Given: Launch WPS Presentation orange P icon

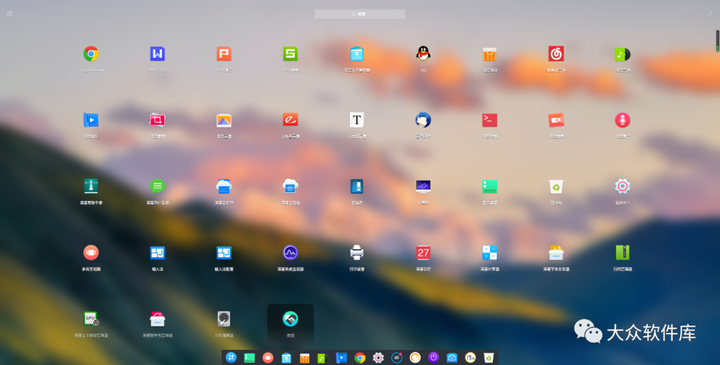Looking at the screenshot, I should pyautogui.click(x=224, y=54).
